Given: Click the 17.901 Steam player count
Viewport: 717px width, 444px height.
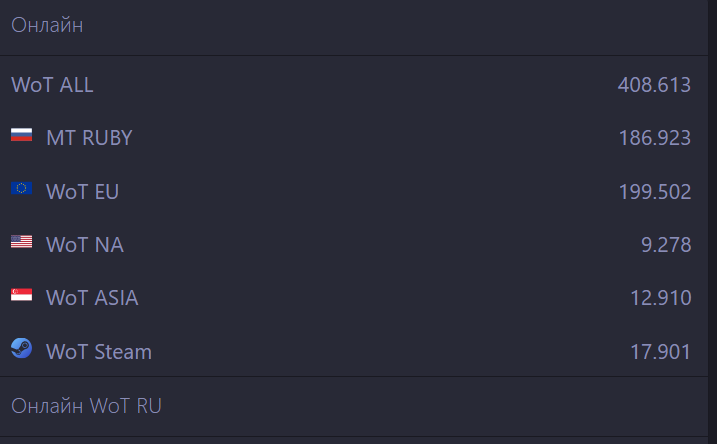Looking at the screenshot, I should tap(660, 352).
